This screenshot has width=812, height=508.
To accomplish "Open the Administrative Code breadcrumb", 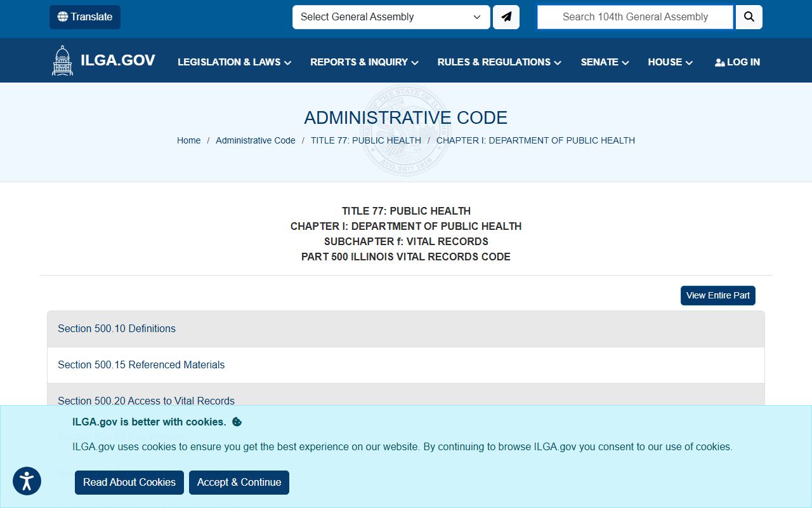I will click(256, 140).
